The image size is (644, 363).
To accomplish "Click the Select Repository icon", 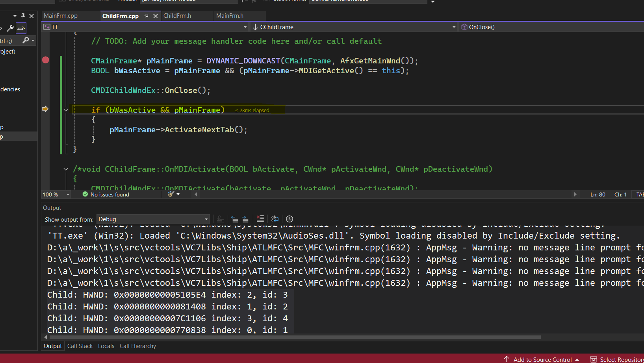I will coord(594,359).
